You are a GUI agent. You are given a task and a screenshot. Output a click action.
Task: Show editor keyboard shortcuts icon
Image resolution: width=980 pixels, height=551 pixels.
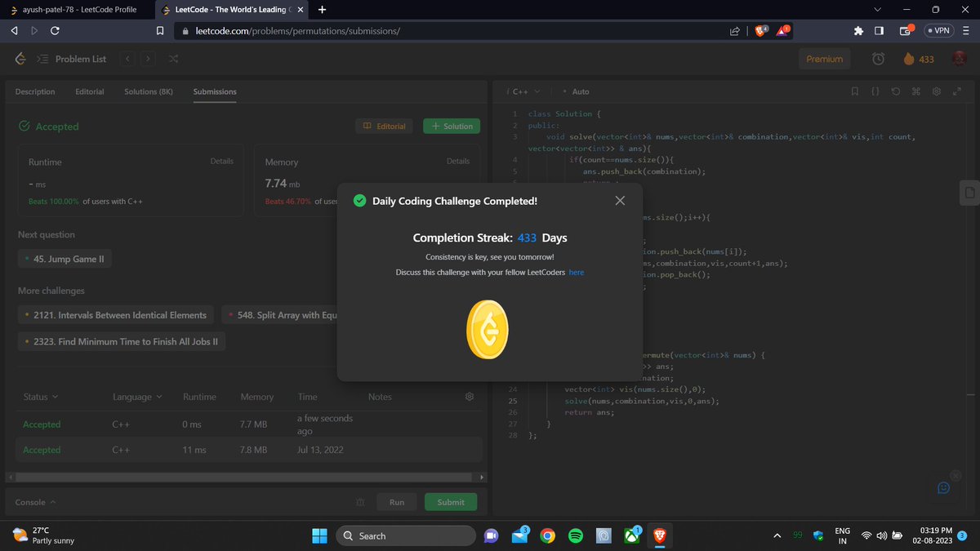click(x=916, y=91)
